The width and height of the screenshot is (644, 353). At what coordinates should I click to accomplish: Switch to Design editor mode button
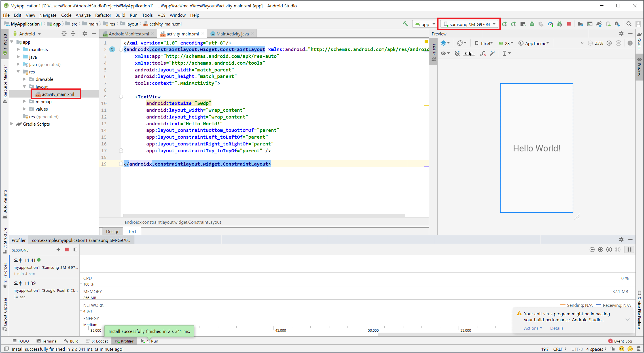point(113,231)
